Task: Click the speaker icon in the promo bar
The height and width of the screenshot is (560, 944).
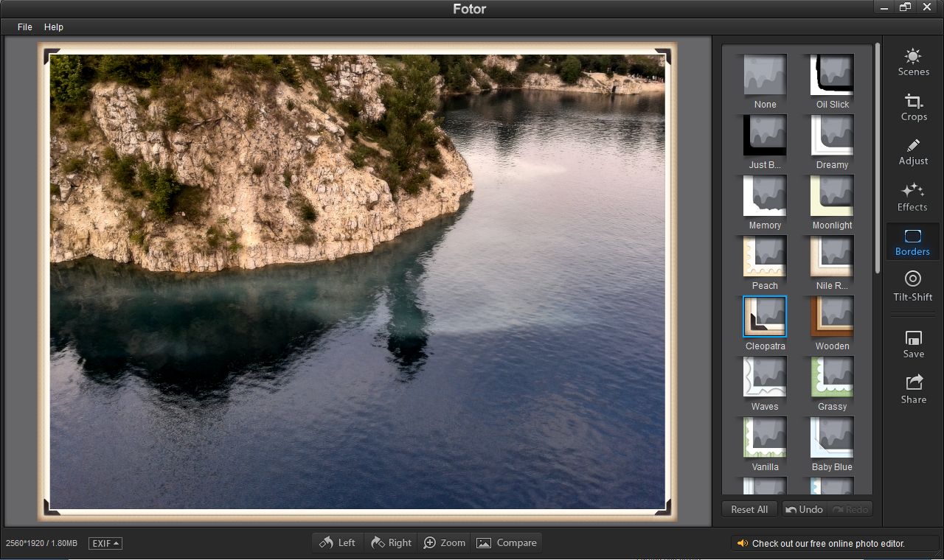Action: [x=742, y=544]
